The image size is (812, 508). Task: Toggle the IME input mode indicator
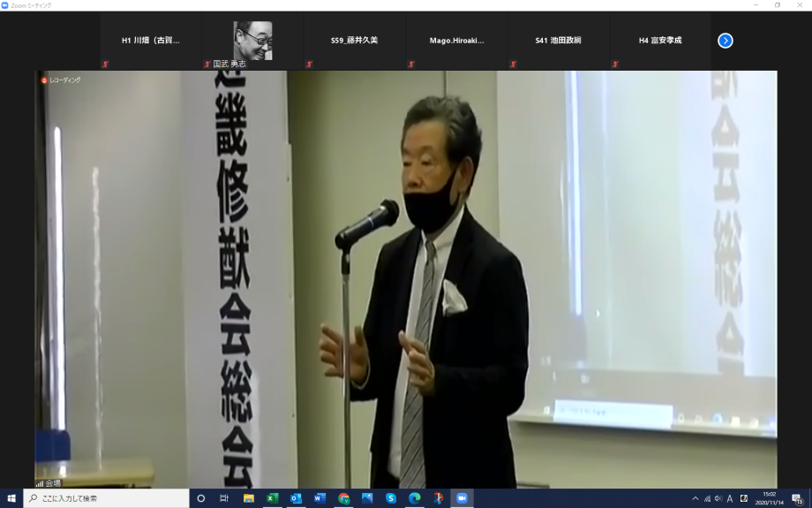tap(730, 498)
